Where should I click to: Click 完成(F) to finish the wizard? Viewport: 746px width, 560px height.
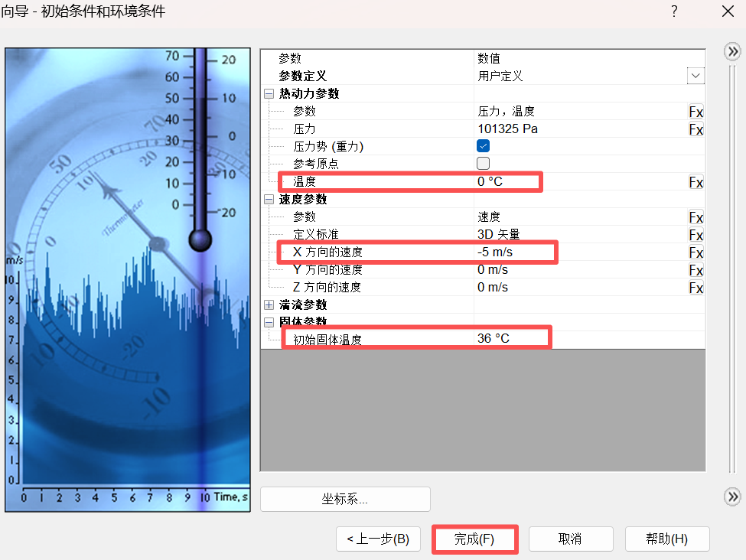(x=474, y=539)
